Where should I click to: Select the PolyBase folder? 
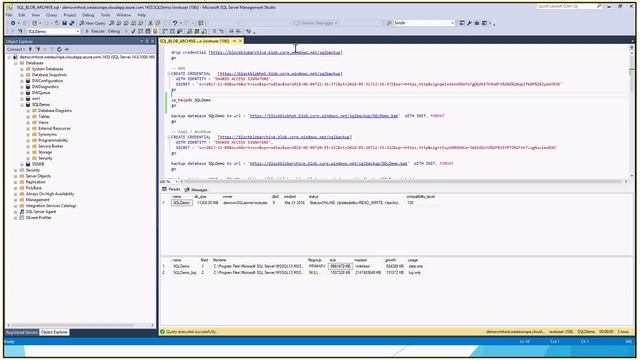(x=33, y=188)
